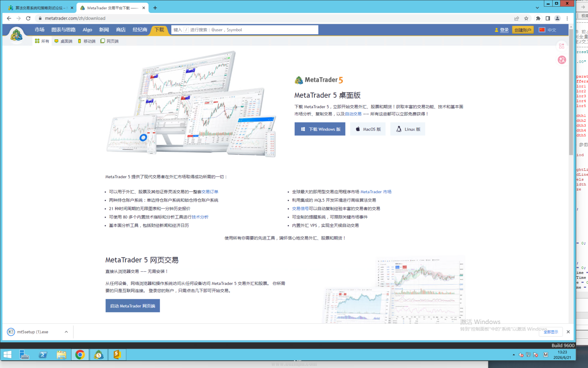Viewport: 588px width, 368px height.
Task: Click the MacOS 版 download button
Action: pyautogui.click(x=368, y=129)
